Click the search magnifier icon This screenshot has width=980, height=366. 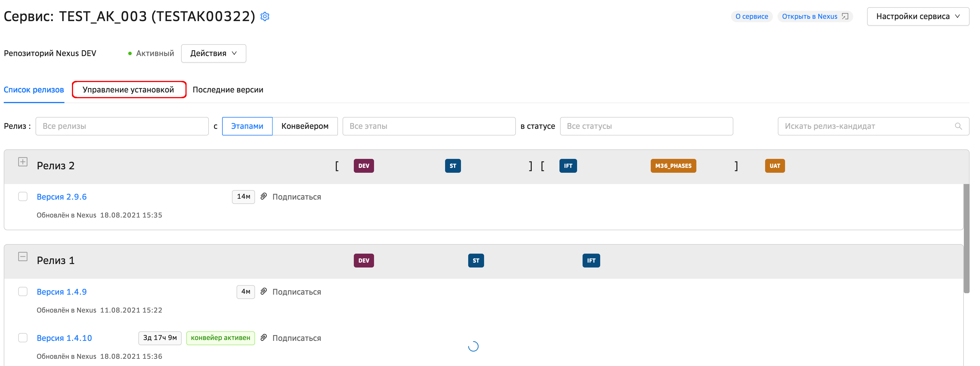tap(958, 126)
